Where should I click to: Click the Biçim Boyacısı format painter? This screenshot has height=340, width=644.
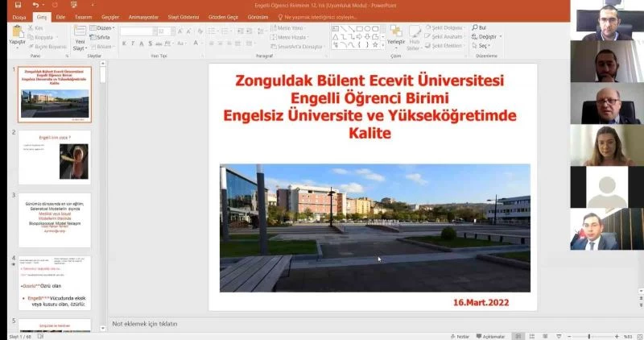click(47, 47)
